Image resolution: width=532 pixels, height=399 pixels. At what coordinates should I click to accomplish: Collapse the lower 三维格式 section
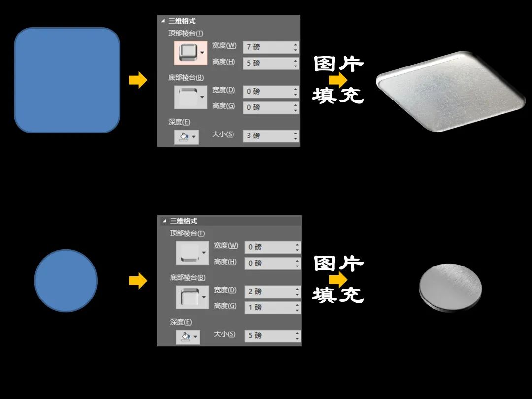[164, 221]
